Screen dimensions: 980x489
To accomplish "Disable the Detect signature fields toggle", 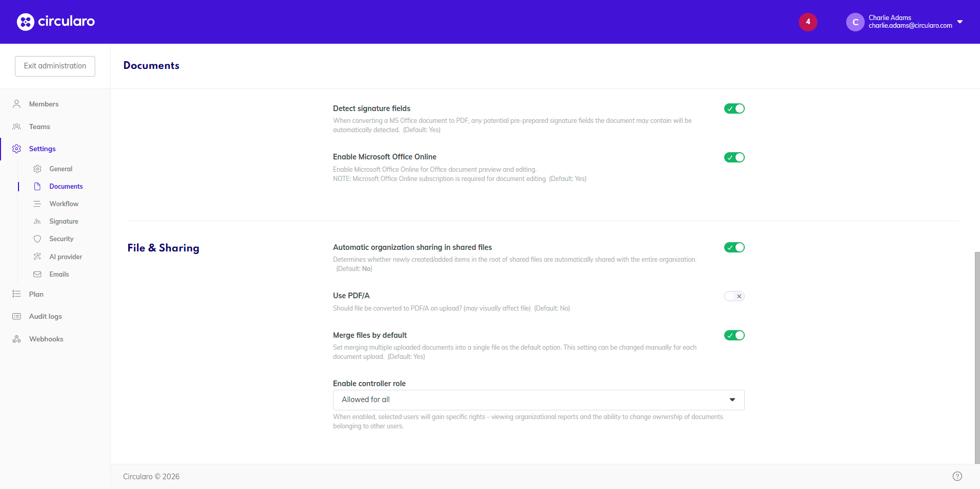I will 734,108.
